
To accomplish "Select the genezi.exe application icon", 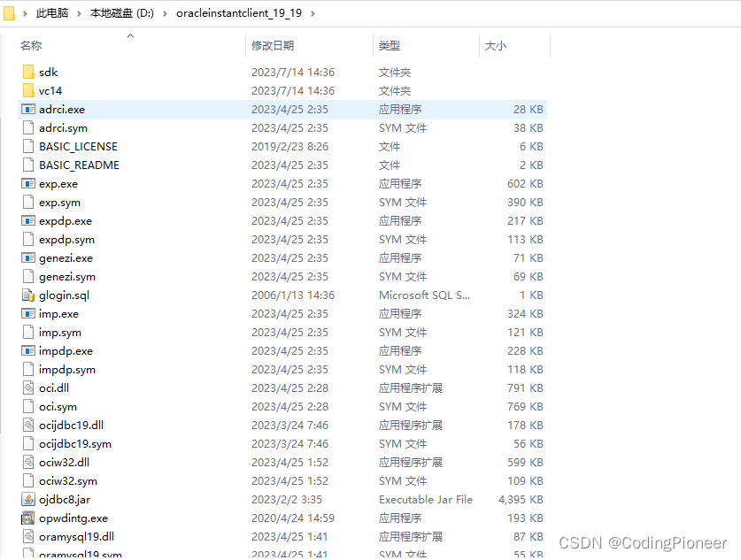I will click(x=29, y=257).
